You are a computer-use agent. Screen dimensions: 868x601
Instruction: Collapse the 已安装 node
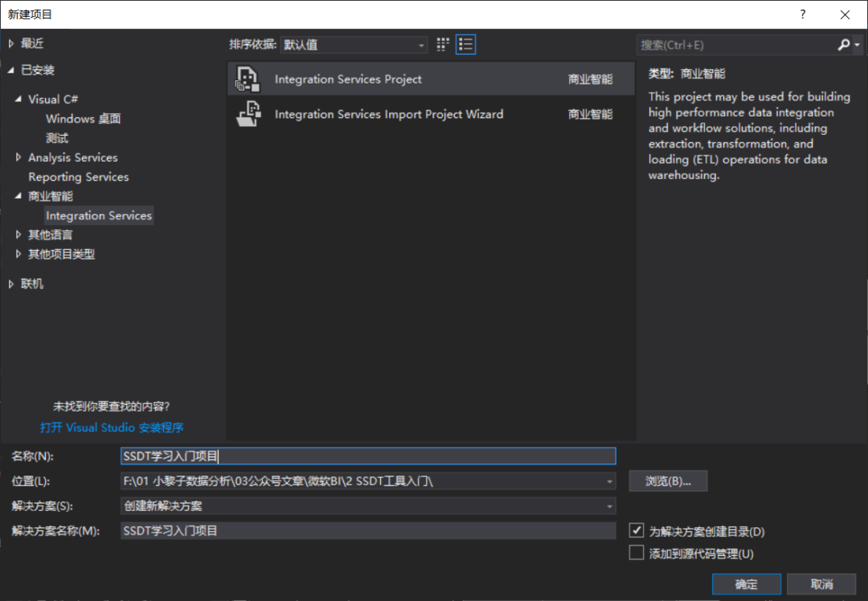(x=11, y=70)
